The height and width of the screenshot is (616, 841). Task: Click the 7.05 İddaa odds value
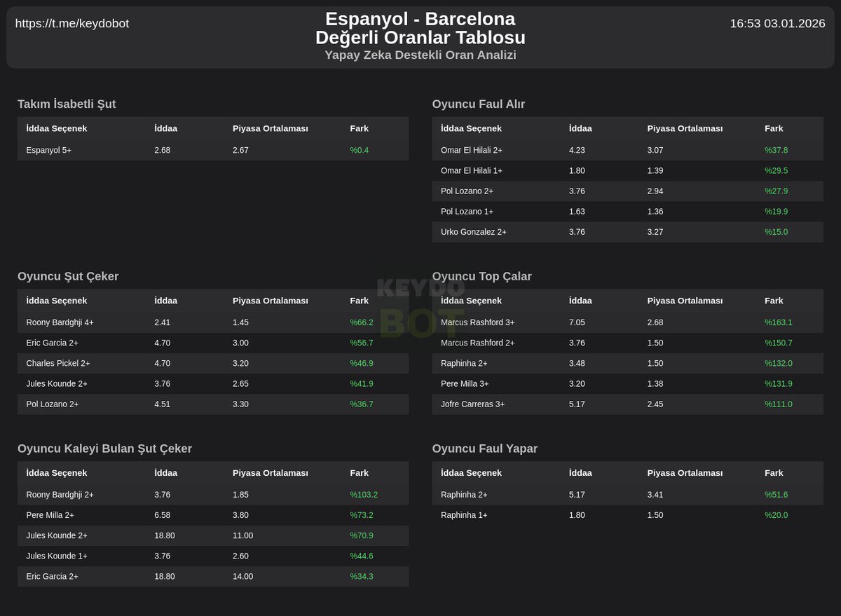tap(577, 322)
